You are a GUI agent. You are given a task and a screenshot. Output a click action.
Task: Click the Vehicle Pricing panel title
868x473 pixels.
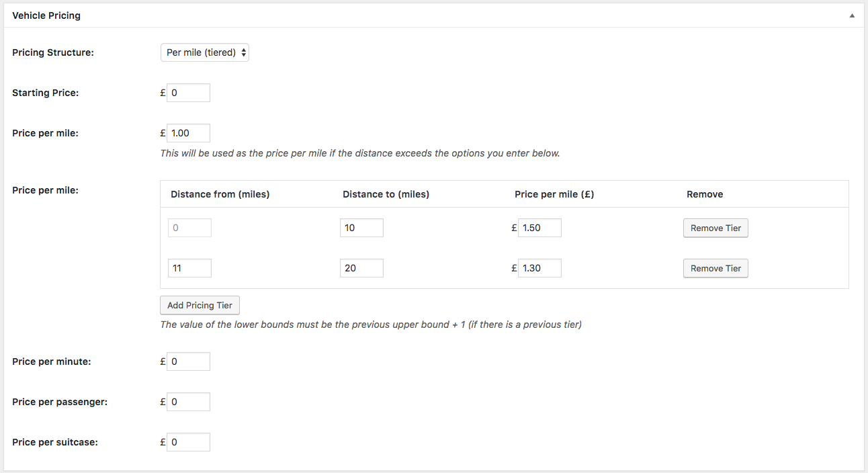coord(46,14)
